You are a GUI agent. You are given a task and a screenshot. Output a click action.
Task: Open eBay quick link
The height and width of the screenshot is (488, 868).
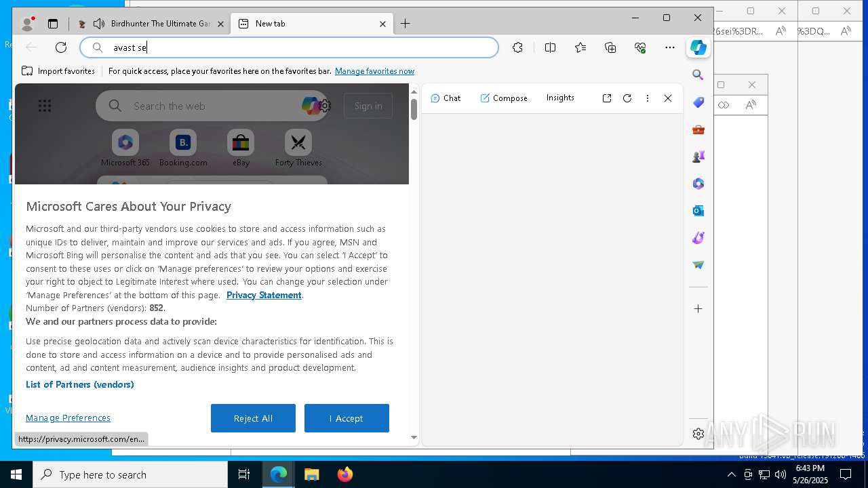click(241, 148)
